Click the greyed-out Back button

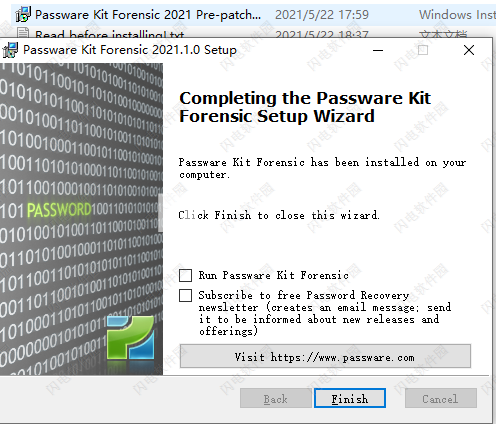pos(276,398)
